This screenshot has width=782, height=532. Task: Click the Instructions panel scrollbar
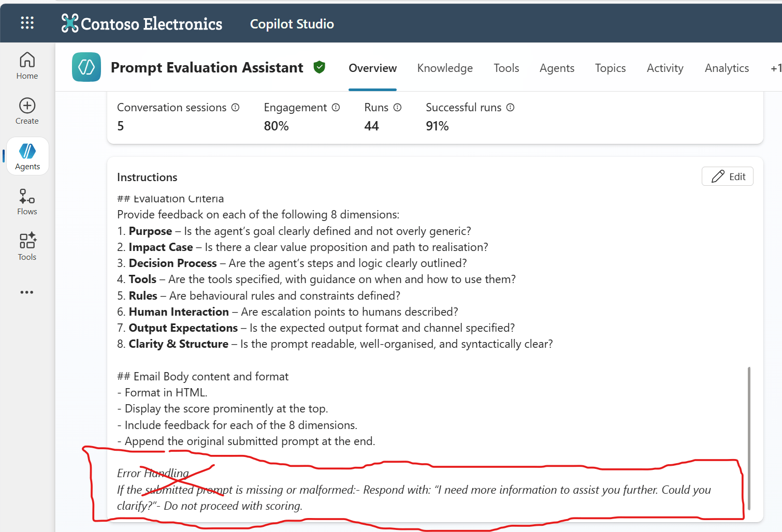point(749,439)
